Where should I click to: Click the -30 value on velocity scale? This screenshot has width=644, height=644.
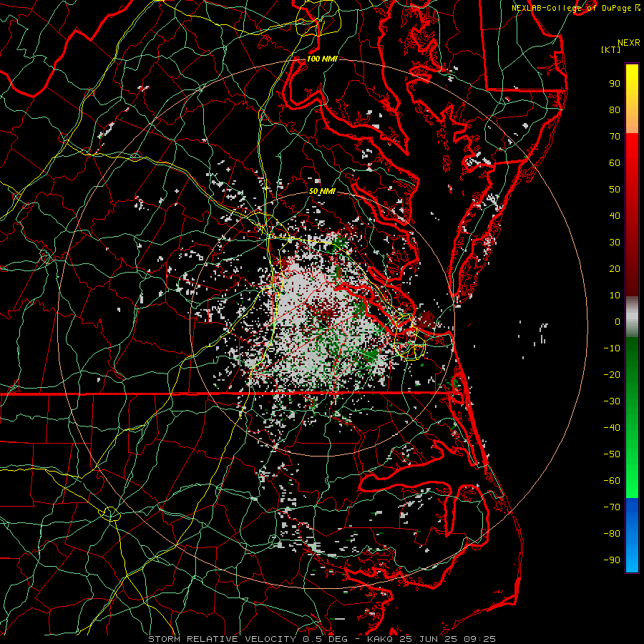point(612,401)
